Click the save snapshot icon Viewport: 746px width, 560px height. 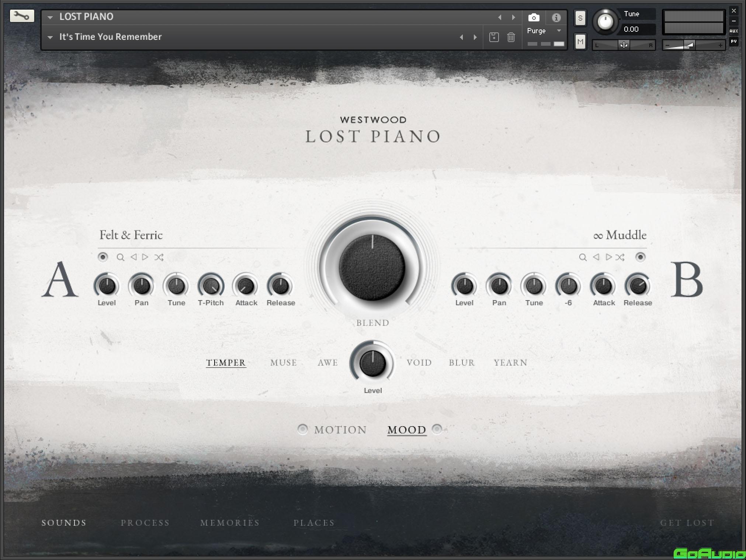(x=494, y=37)
